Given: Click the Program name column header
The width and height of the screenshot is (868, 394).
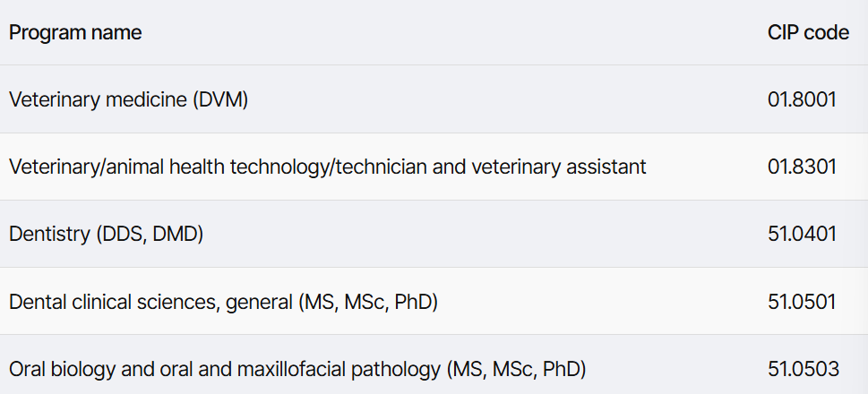Looking at the screenshot, I should point(75,32).
